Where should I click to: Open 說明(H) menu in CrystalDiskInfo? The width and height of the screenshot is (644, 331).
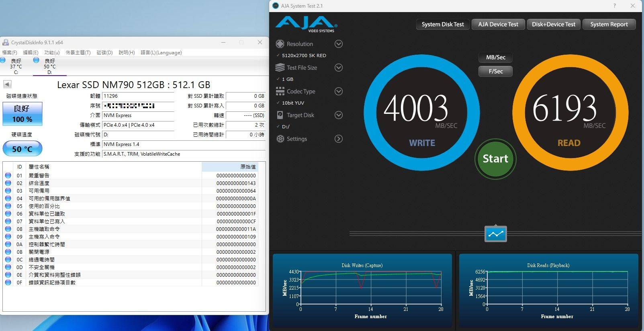coord(127,53)
